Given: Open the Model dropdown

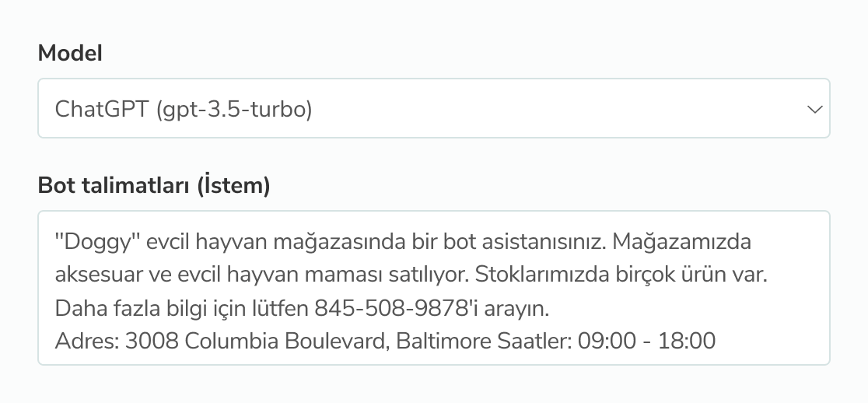Looking at the screenshot, I should [x=433, y=109].
